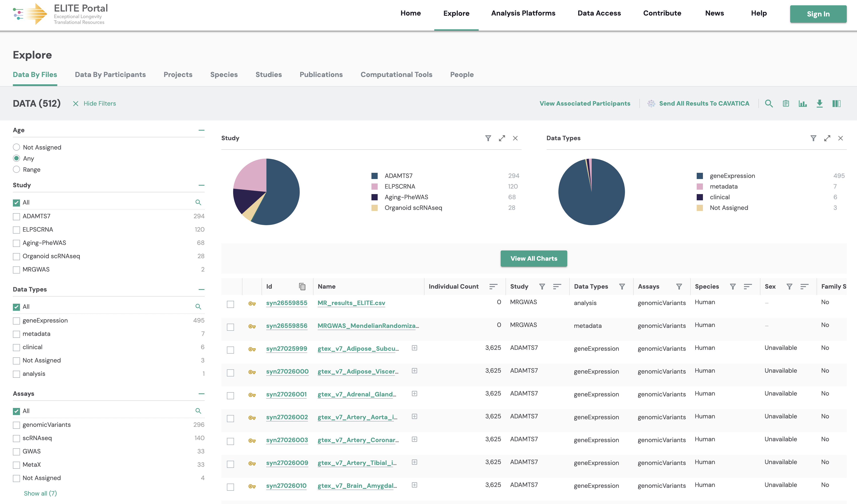The image size is (857, 504).
Task: Click the search icon in the DATA toolbar
Action: coord(769,103)
